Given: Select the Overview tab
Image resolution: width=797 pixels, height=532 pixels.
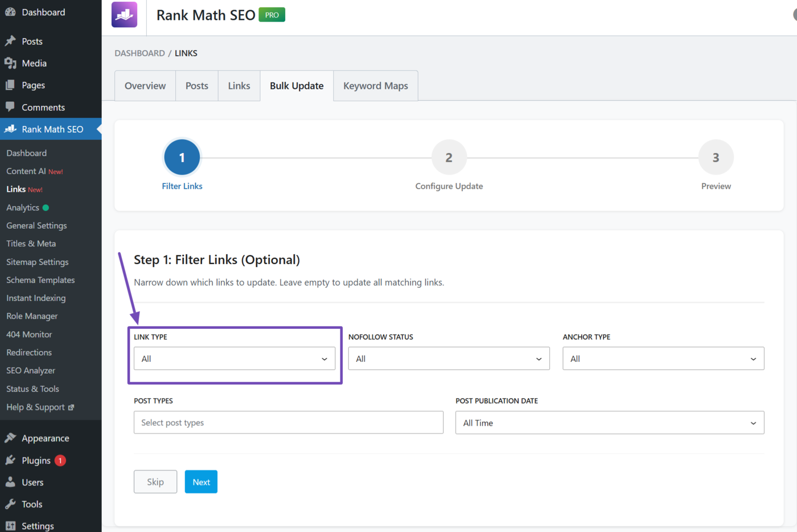Looking at the screenshot, I should (145, 85).
